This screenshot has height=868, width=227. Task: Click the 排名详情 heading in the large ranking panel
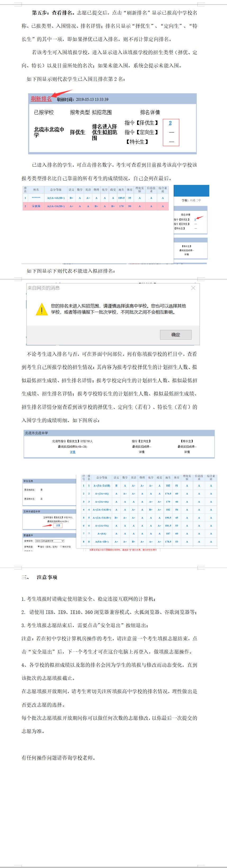(x=150, y=112)
